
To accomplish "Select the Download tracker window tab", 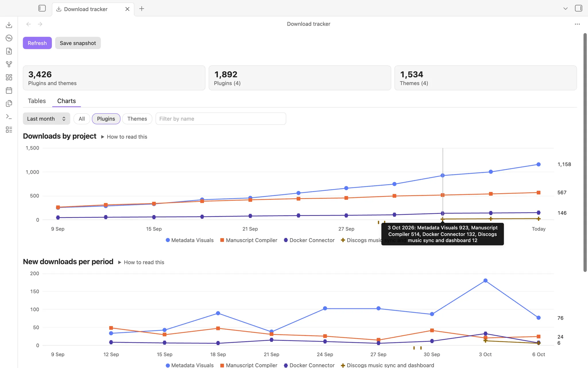I will 93,9.
